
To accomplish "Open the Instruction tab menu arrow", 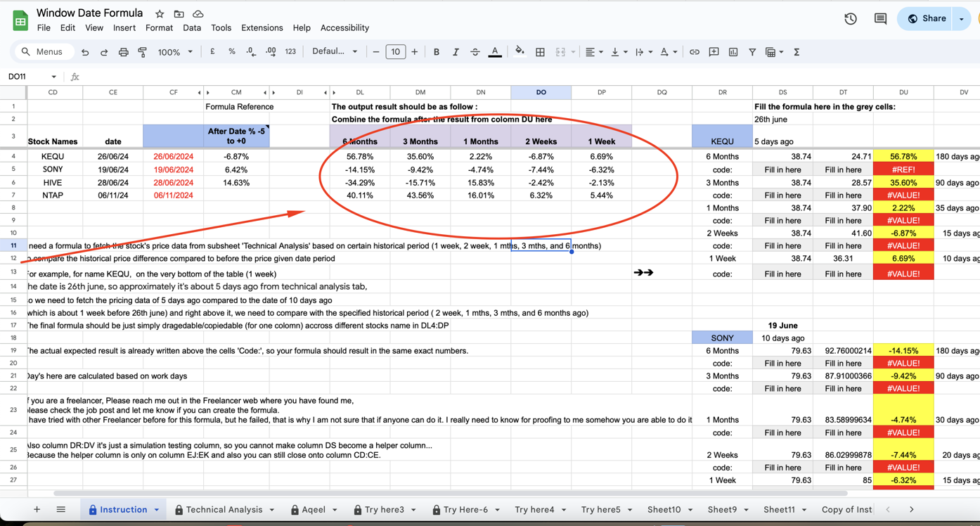I will click(157, 510).
